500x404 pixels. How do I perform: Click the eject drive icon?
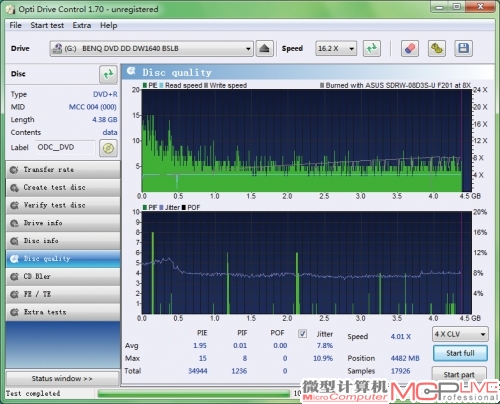(x=265, y=49)
